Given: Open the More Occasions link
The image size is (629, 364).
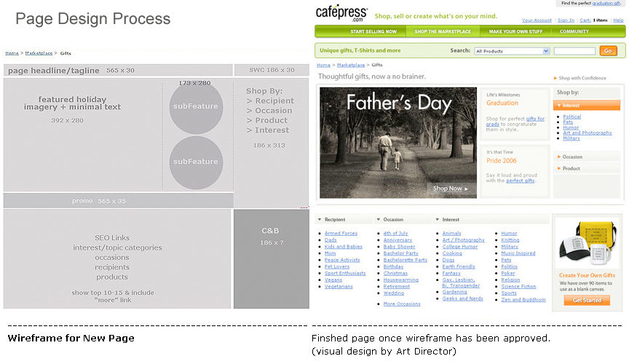Looking at the screenshot, I should (401, 304).
